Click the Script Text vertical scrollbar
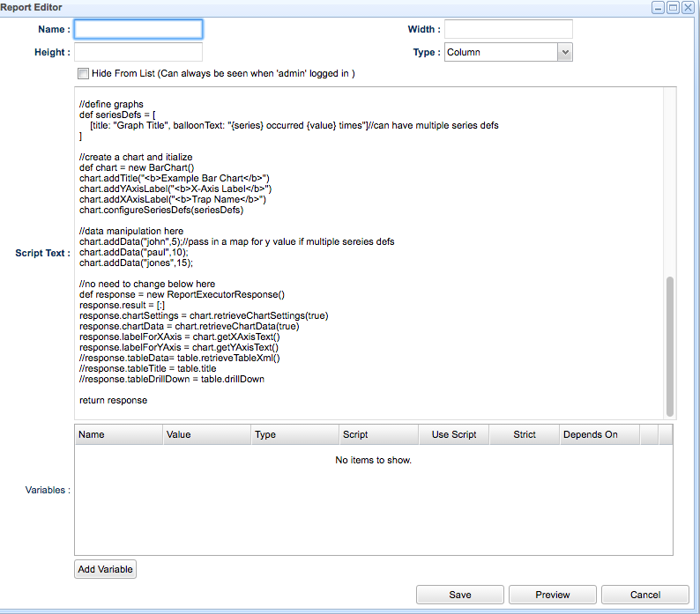Viewport: 700px width, 614px height. pos(670,344)
